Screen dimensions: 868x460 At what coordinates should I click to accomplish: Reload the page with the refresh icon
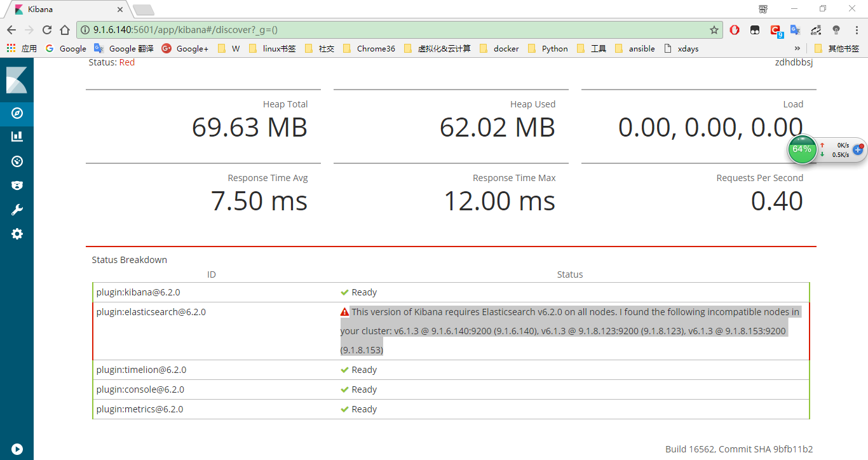point(47,30)
